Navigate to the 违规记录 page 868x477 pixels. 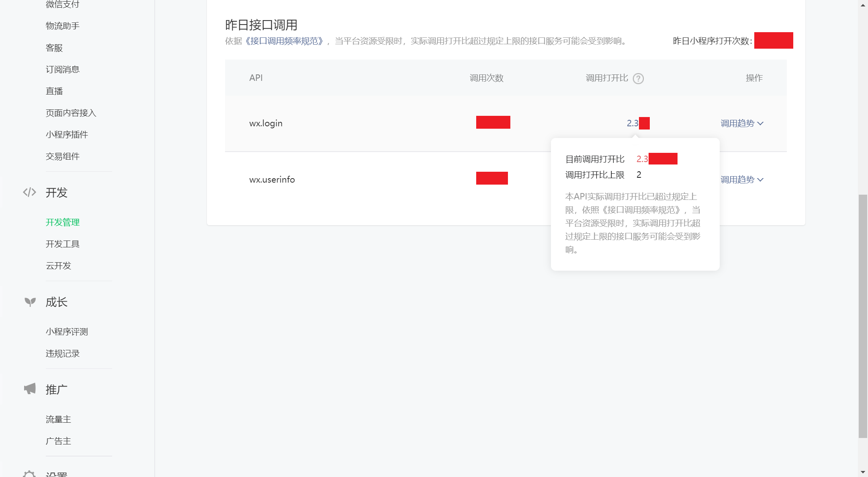(63, 353)
